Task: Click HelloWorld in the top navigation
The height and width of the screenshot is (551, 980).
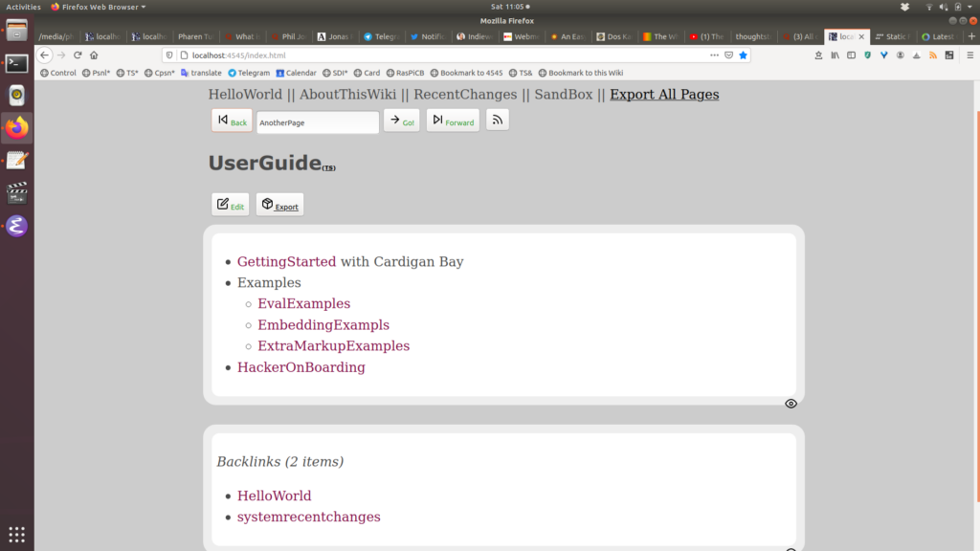Action: click(x=245, y=95)
